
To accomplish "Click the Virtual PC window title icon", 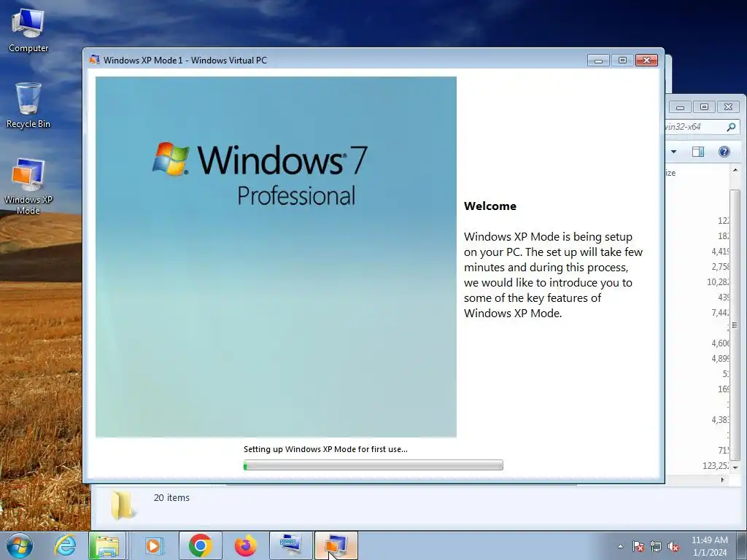I will coord(94,60).
